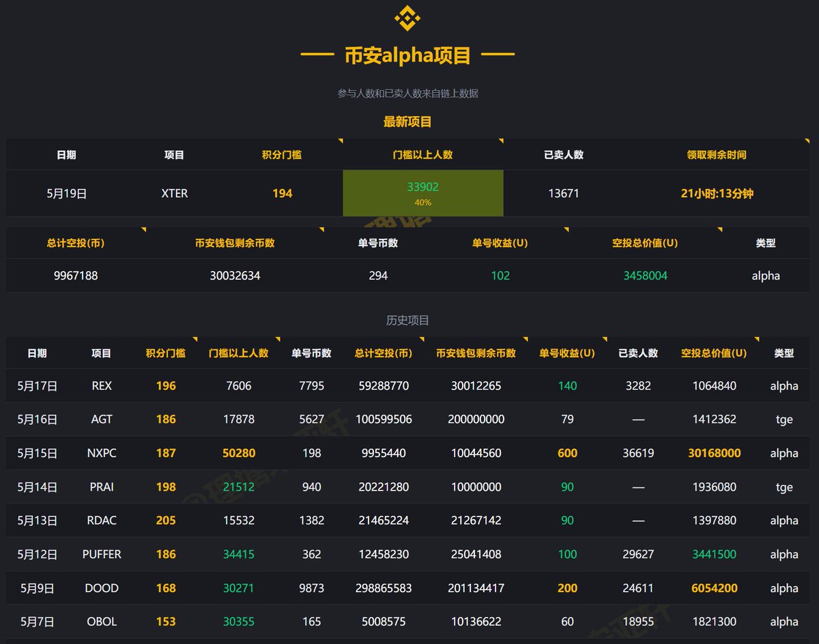Click the green 33902 highlighted cell

tap(423, 193)
